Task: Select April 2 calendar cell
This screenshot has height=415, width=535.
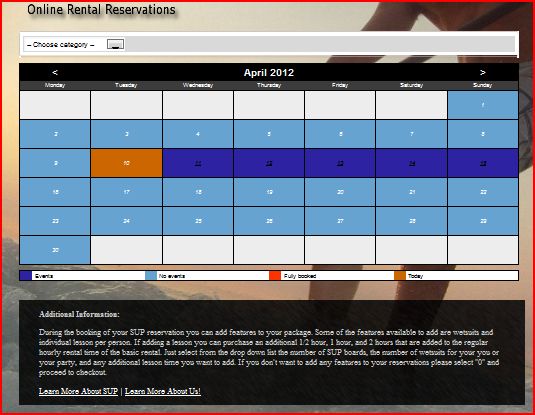Action: (55, 134)
